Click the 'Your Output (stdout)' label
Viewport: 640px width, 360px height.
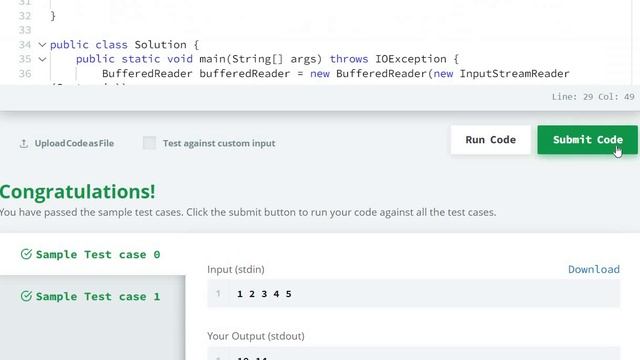(x=256, y=336)
